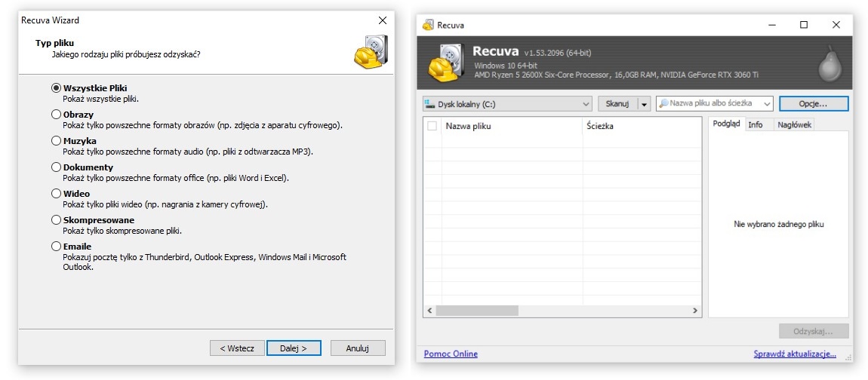Screen dimensions: 868x380
Task: Click the Recuva title bar app icon
Action: pyautogui.click(x=428, y=25)
